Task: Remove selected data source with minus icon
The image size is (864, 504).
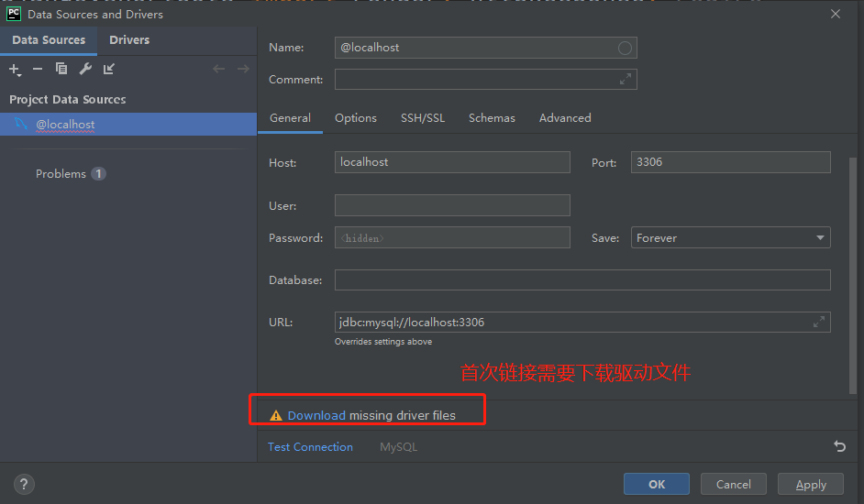Action: (38, 69)
